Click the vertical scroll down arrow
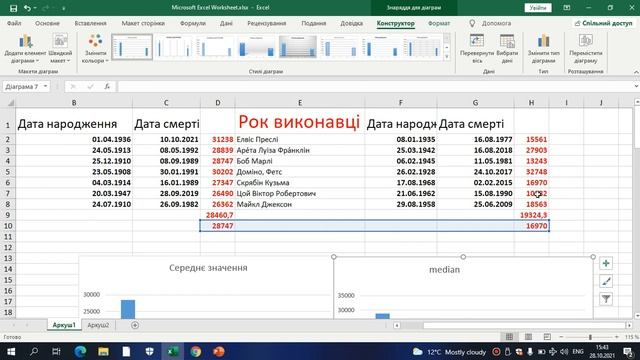640x360 pixels. pos(637,316)
